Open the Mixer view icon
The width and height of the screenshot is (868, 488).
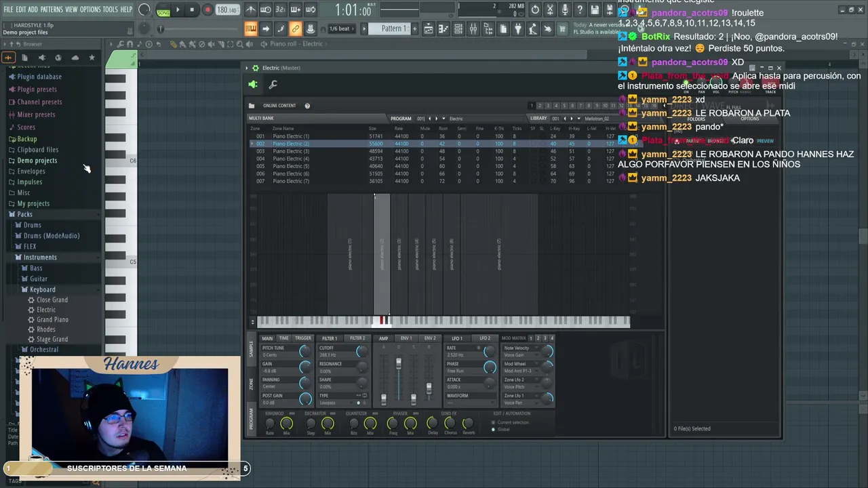473,28
